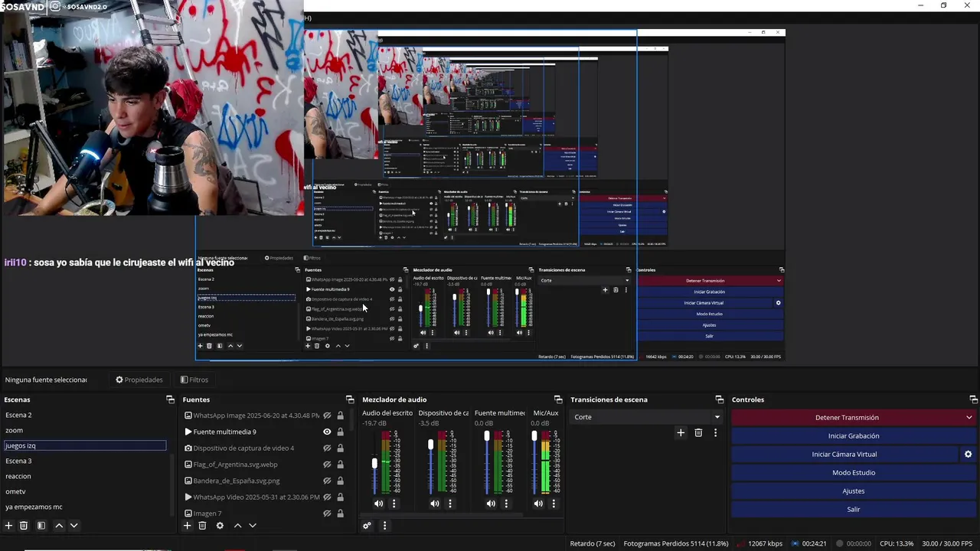Open Audio del escritorio three-dot options
The height and width of the screenshot is (551, 980).
click(x=394, y=504)
